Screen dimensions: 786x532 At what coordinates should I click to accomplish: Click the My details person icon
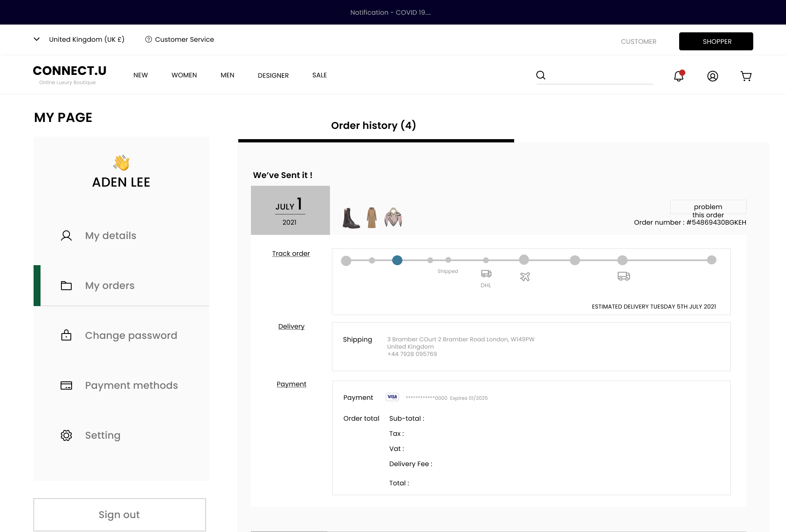66,236
